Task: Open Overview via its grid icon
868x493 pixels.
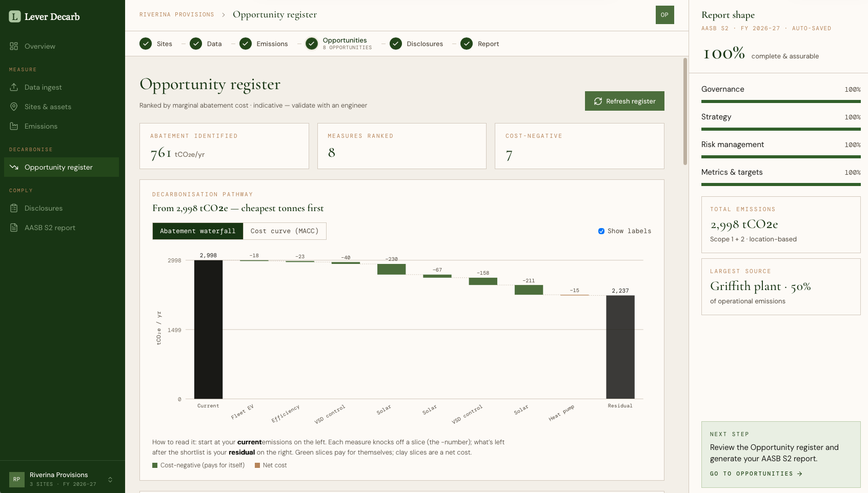Action: coord(14,46)
